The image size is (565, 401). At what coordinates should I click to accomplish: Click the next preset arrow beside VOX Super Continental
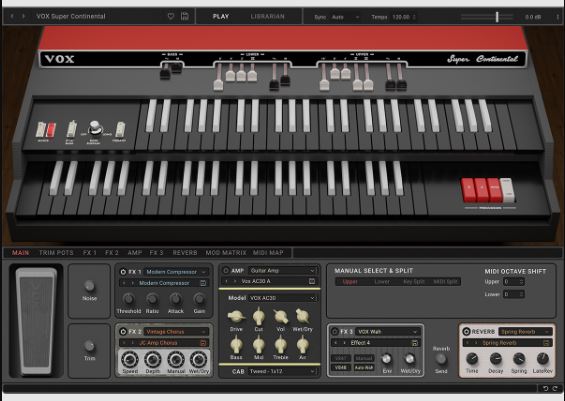(23, 16)
